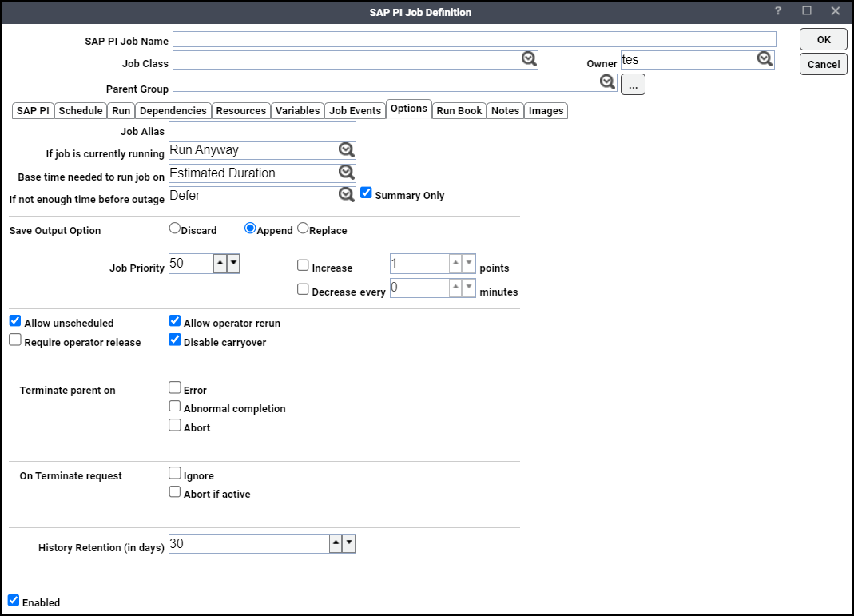Switch to the Run tab

(121, 110)
